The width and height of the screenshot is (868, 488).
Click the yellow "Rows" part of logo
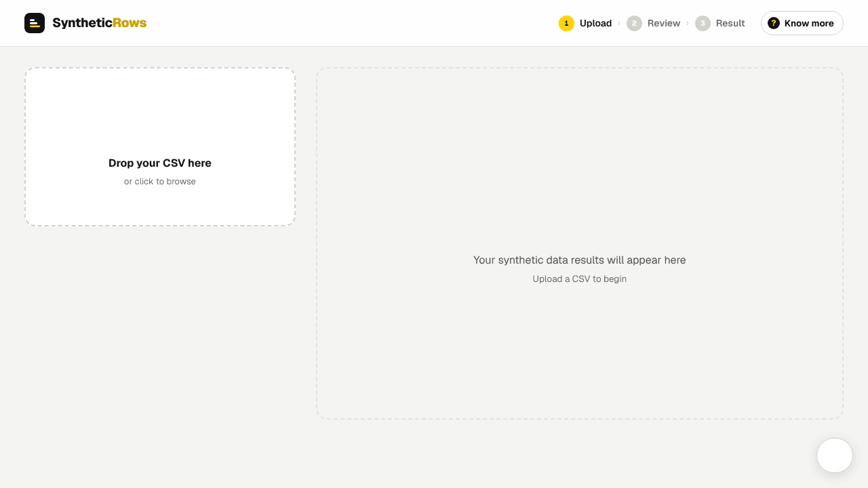(130, 23)
